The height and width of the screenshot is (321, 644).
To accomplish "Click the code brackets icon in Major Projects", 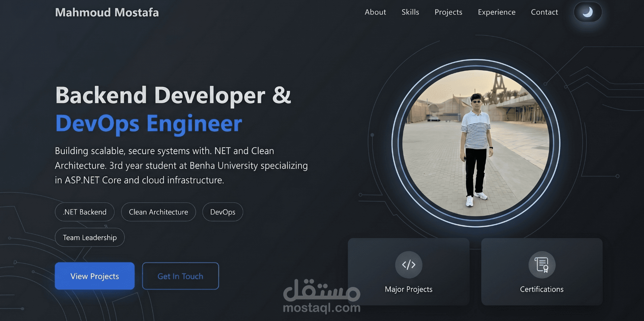I will (x=409, y=265).
